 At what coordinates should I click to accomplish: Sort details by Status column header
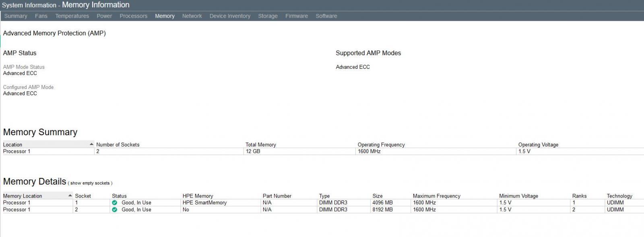pos(119,196)
